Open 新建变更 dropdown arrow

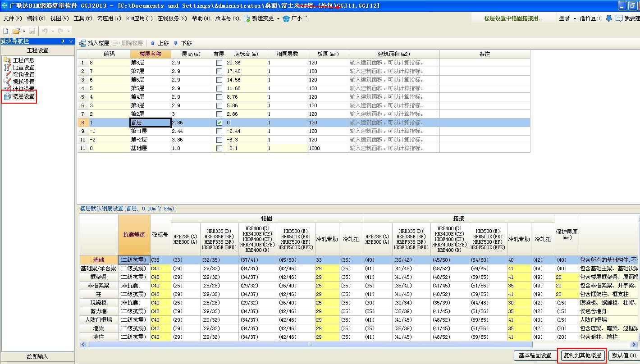pos(278,18)
